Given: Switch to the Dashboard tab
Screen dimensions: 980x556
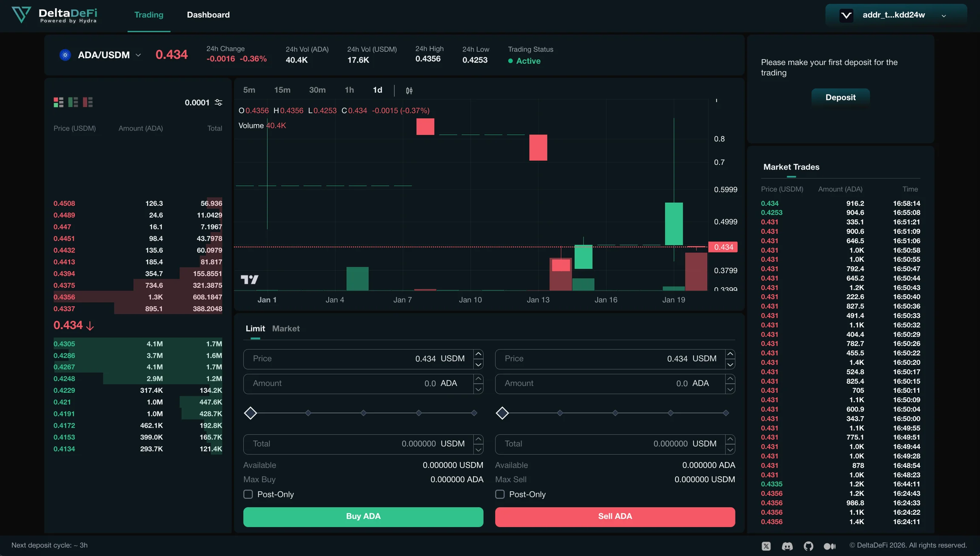Looking at the screenshot, I should (208, 15).
